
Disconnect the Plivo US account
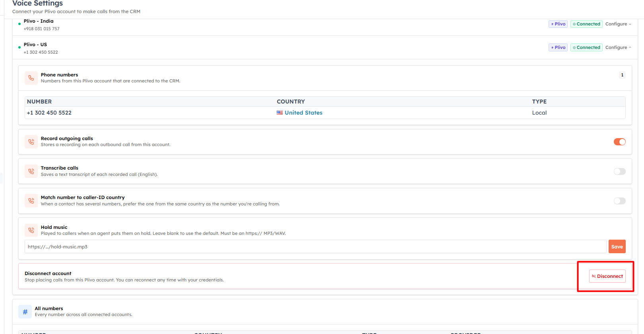point(607,276)
